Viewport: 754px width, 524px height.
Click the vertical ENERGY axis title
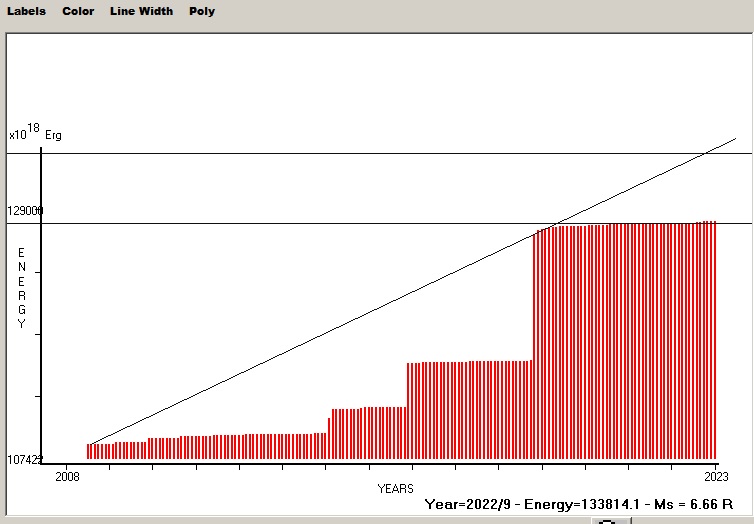click(21, 288)
